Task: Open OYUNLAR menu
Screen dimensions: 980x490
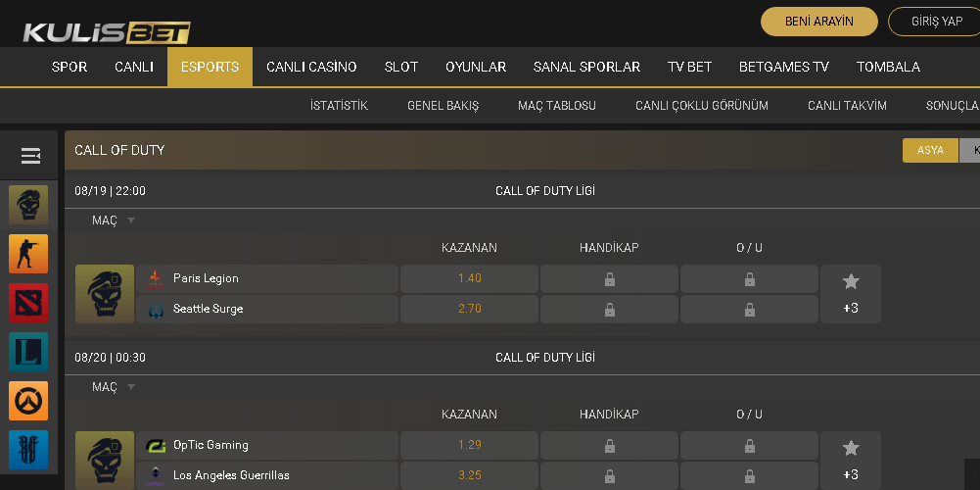Action: pos(476,67)
